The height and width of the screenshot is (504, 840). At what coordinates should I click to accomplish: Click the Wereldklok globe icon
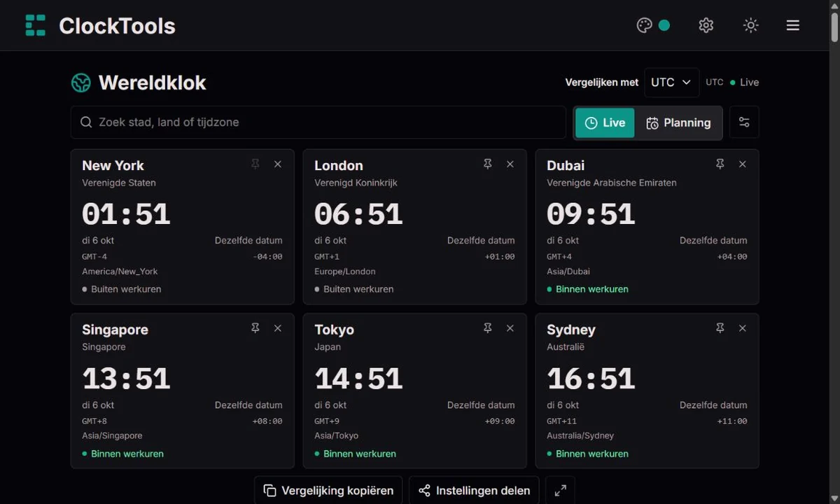tap(81, 83)
